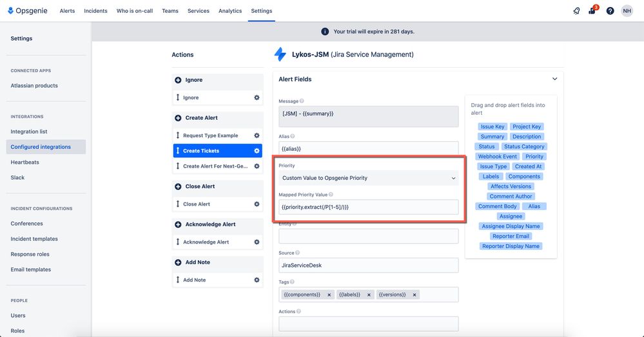This screenshot has width=644, height=337.
Task: Select the Create Tickets action rule
Action: pyautogui.click(x=218, y=151)
